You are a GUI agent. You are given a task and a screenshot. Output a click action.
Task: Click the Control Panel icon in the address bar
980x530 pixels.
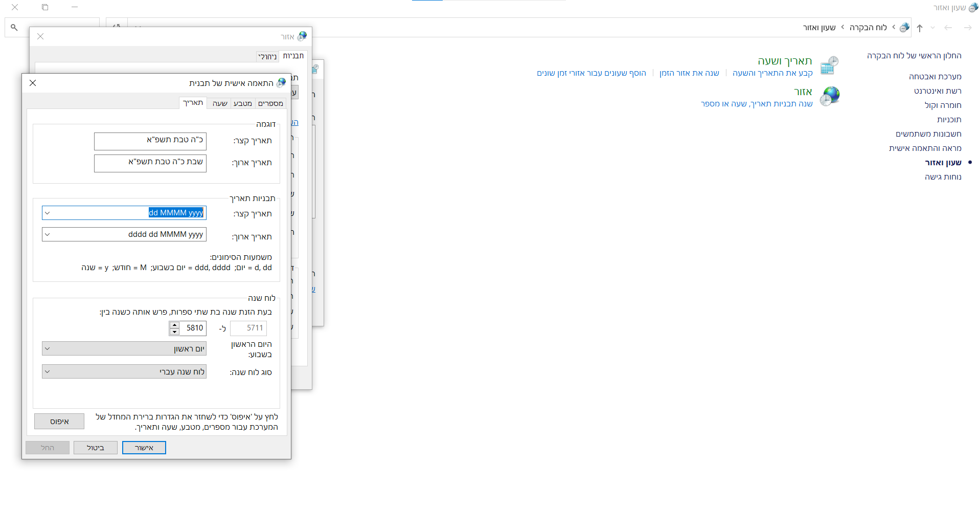tap(904, 28)
